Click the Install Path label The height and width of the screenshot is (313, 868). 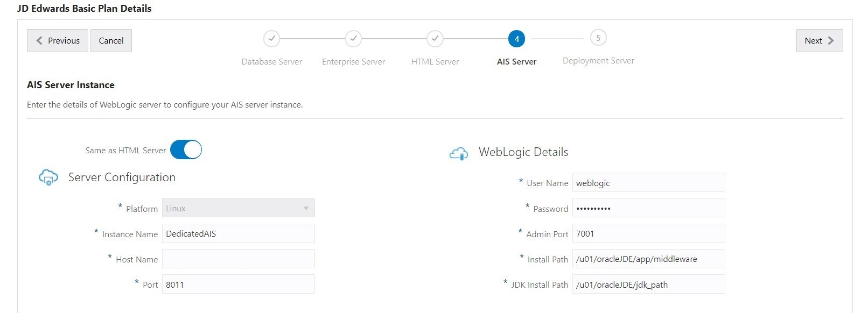(548, 260)
